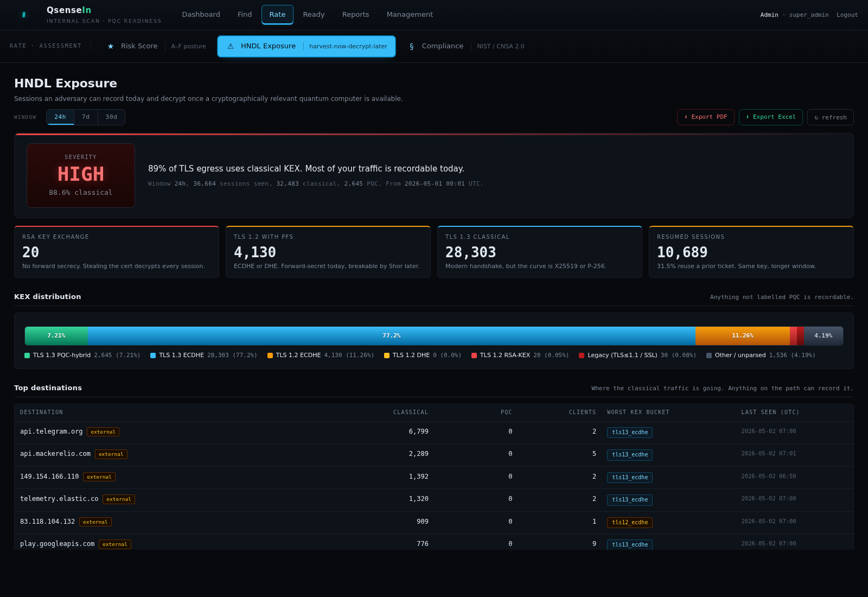Click the TLS 1.2 with PFS card
Screen dimensions: 868x597
tap(328, 252)
